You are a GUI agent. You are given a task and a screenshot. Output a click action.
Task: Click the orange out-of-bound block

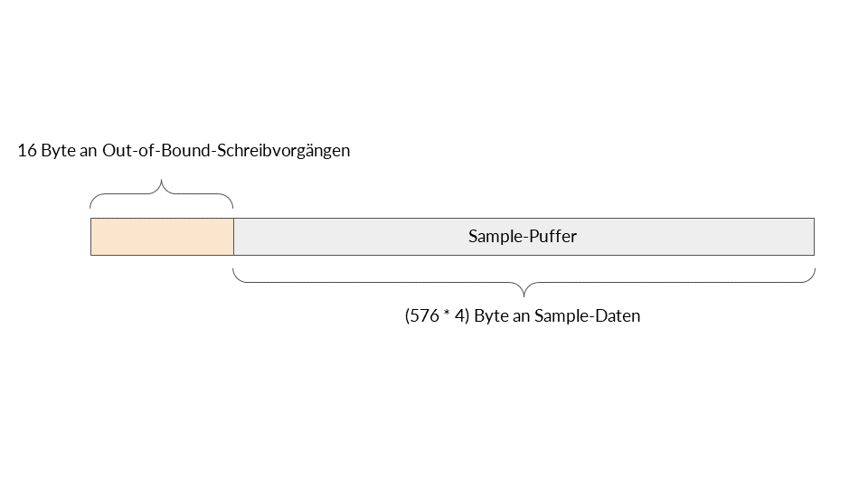(162, 237)
